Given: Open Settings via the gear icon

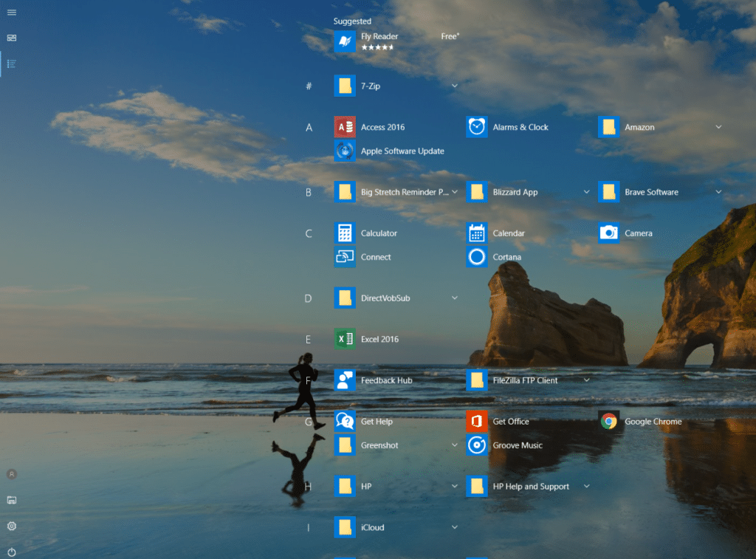Looking at the screenshot, I should (x=12, y=527).
